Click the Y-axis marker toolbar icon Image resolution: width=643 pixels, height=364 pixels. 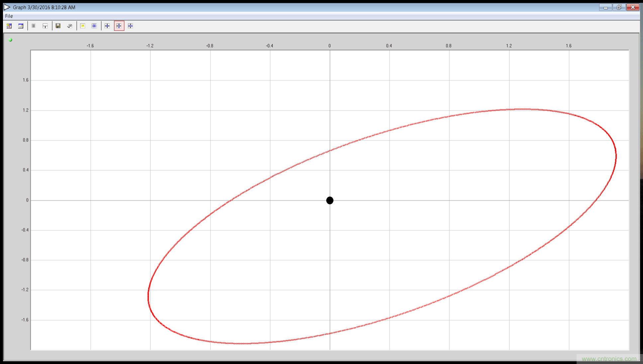click(x=45, y=26)
